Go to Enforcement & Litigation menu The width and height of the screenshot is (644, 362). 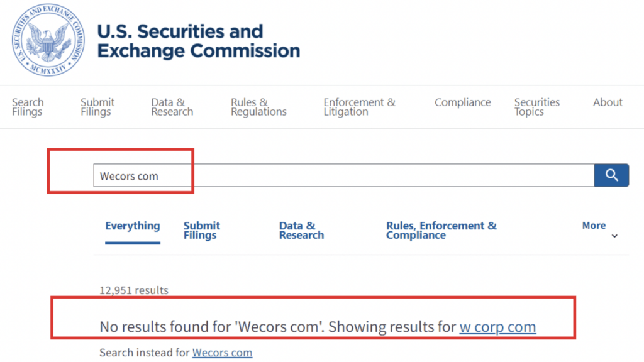(x=359, y=107)
